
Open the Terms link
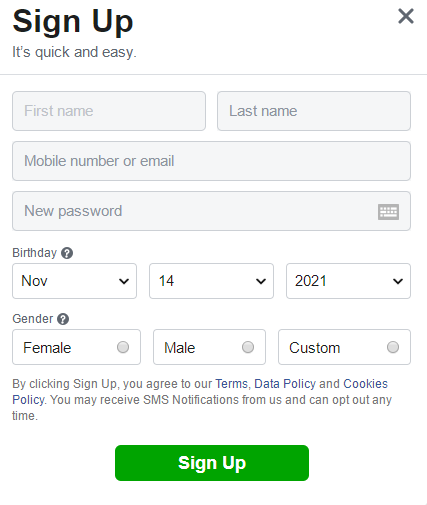[x=231, y=384]
